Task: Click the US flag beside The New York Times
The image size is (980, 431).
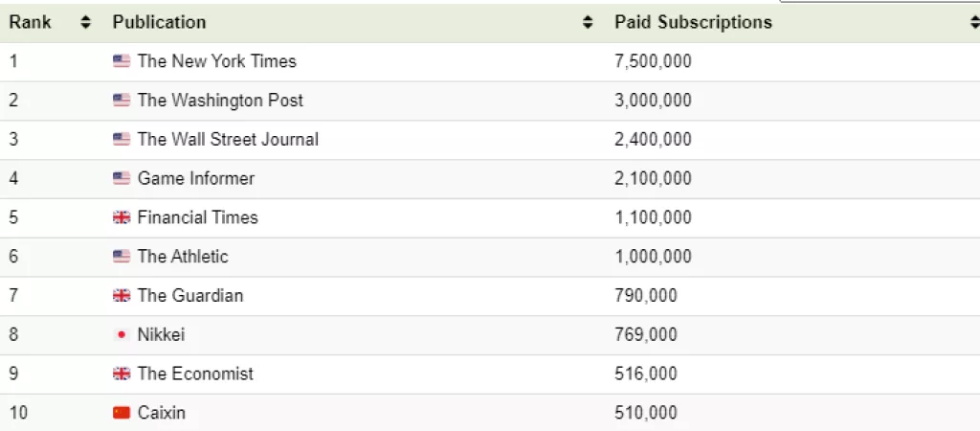Action: click(x=121, y=61)
